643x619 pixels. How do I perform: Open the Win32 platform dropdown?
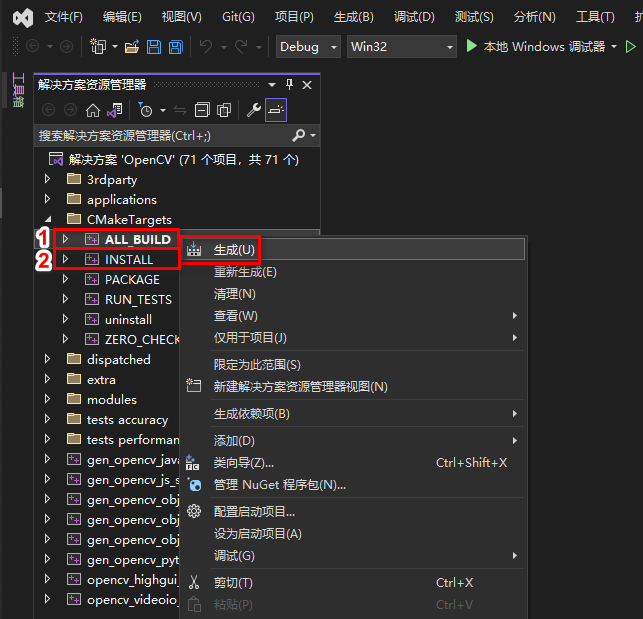(x=402, y=46)
